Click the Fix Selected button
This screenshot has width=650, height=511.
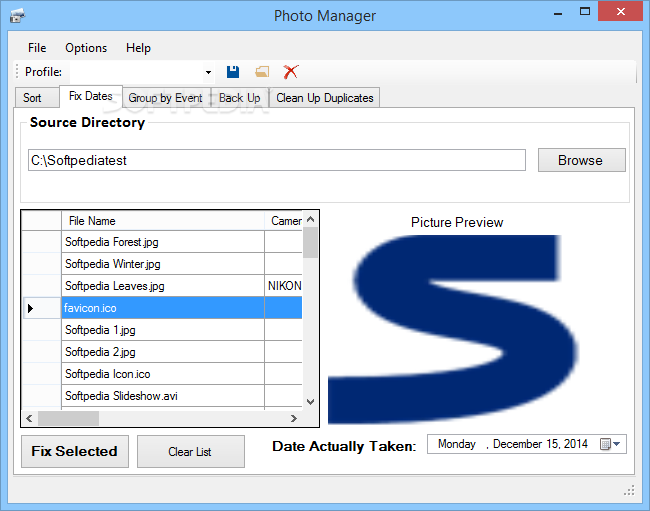click(x=75, y=451)
